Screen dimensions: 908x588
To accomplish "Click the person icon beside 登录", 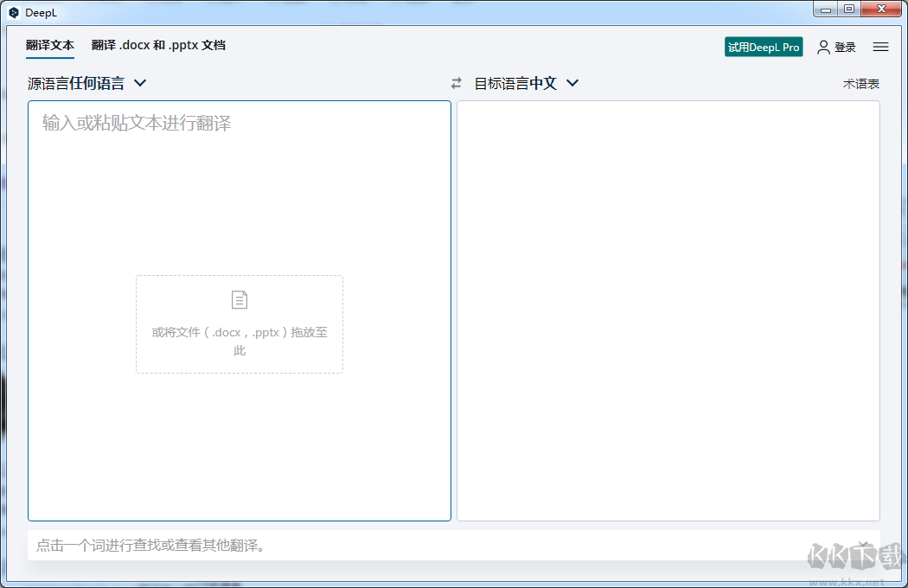I will (x=822, y=47).
